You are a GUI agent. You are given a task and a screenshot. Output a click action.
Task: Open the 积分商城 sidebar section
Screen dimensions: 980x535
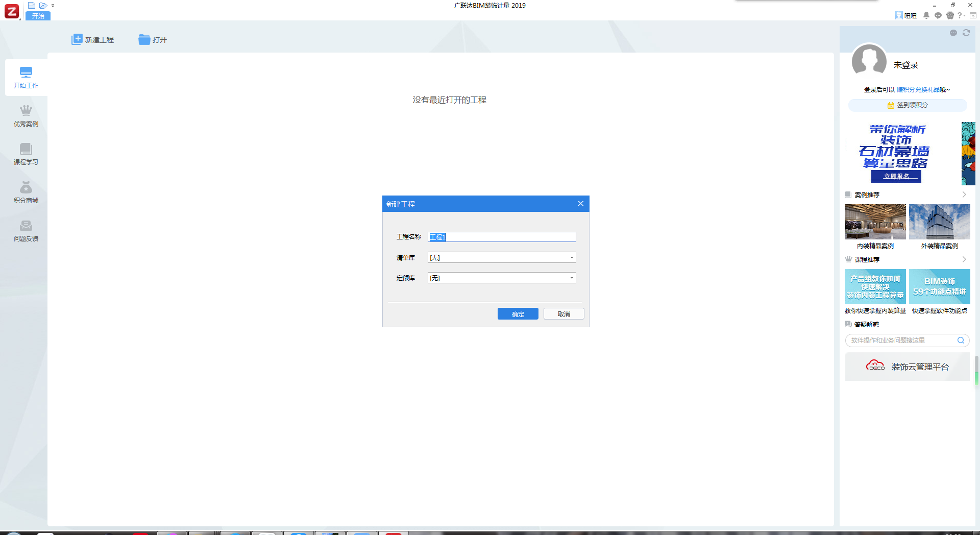pyautogui.click(x=26, y=192)
